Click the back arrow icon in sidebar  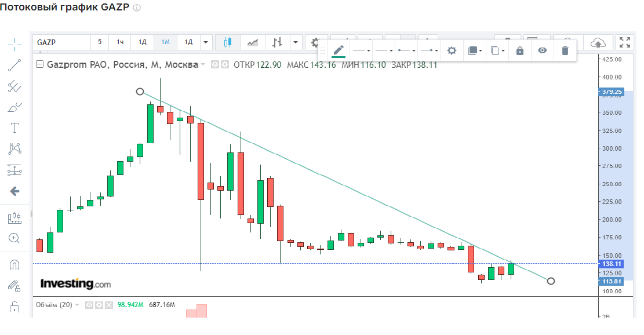tap(15, 191)
